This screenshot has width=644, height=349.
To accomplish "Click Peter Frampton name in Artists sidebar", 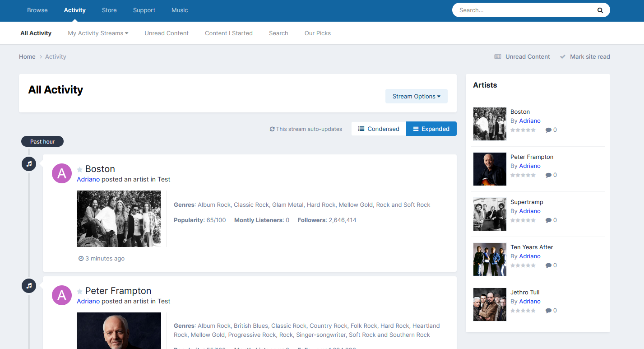I will tap(532, 157).
